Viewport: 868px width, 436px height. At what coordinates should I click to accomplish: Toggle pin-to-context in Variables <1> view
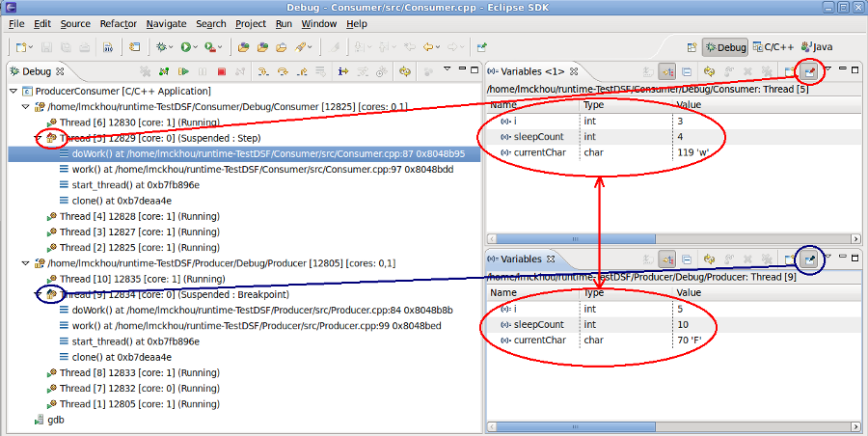pyautogui.click(x=810, y=71)
